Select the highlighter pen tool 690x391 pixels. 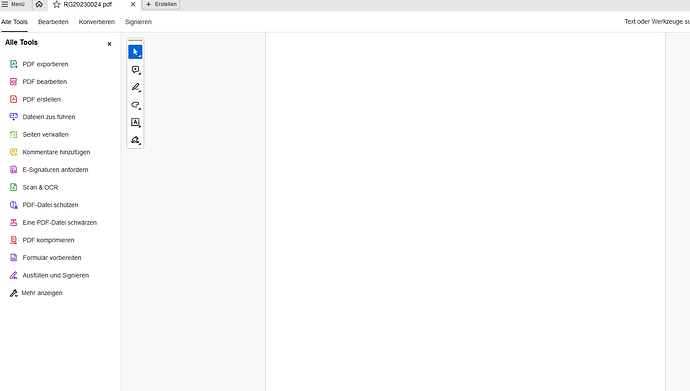(x=135, y=87)
